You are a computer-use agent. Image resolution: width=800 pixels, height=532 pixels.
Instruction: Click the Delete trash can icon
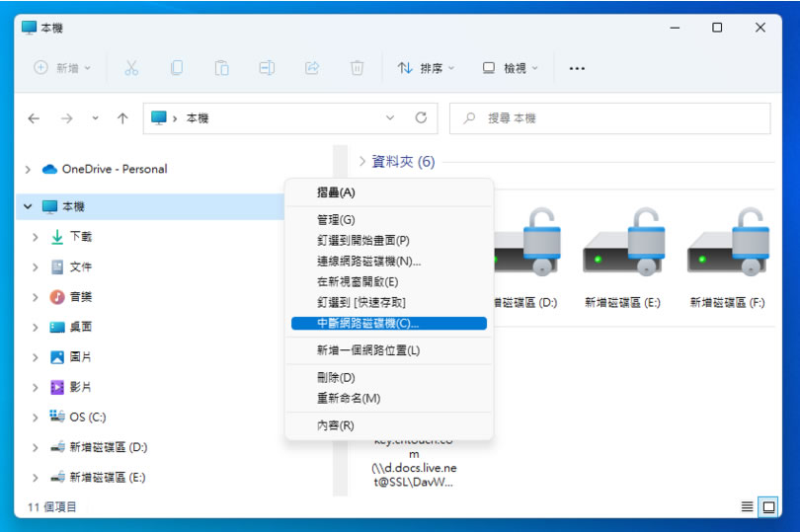click(357, 68)
